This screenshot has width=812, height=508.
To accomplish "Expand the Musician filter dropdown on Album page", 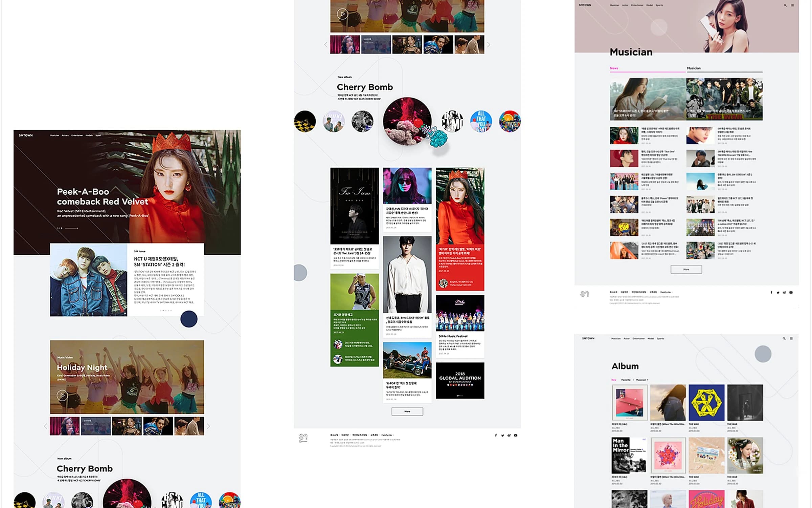I will (x=642, y=380).
